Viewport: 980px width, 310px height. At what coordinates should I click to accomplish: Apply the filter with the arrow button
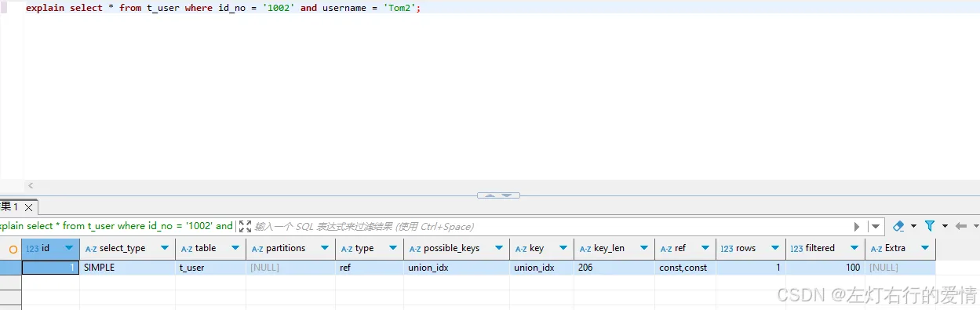pyautogui.click(x=857, y=226)
